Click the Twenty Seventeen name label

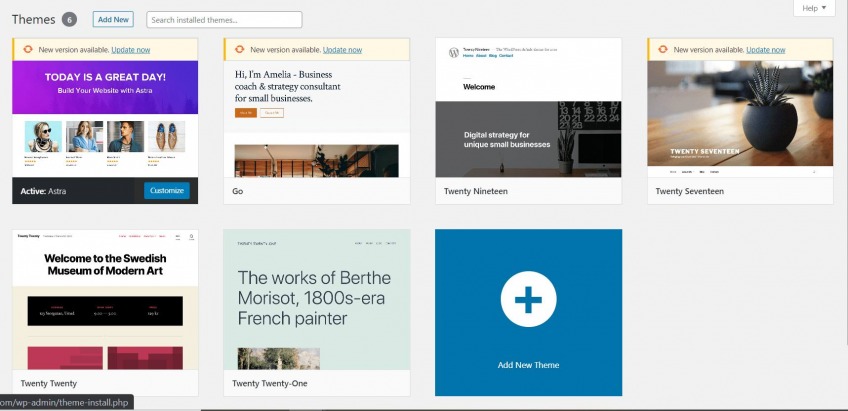click(689, 191)
